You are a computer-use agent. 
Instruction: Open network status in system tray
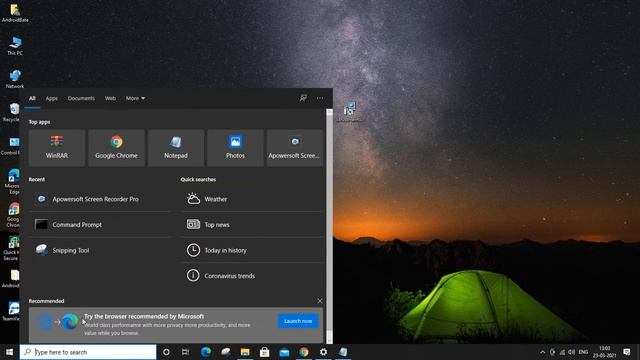[562, 352]
